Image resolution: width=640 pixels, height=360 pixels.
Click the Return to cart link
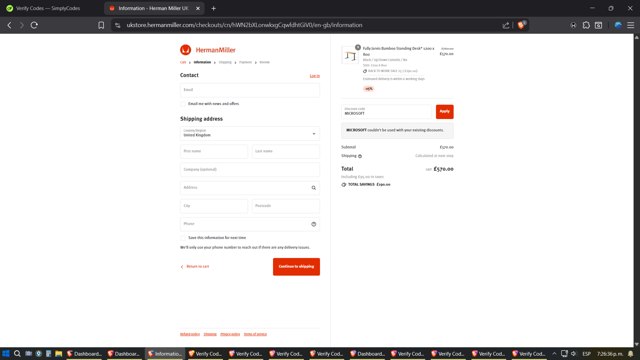pos(195,267)
